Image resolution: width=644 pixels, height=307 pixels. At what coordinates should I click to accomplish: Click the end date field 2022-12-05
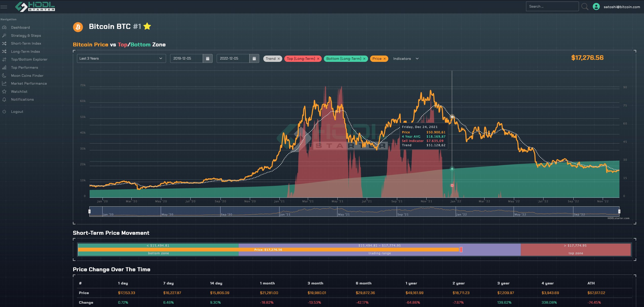tap(233, 59)
